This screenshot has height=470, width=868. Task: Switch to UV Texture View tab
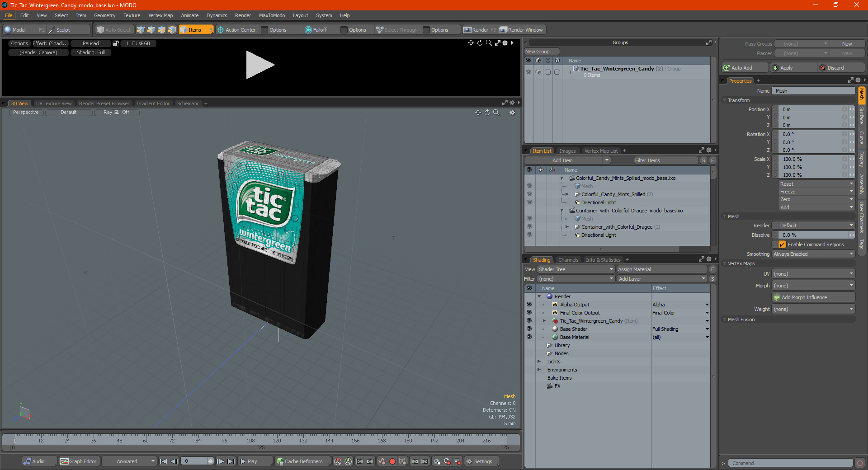click(54, 103)
